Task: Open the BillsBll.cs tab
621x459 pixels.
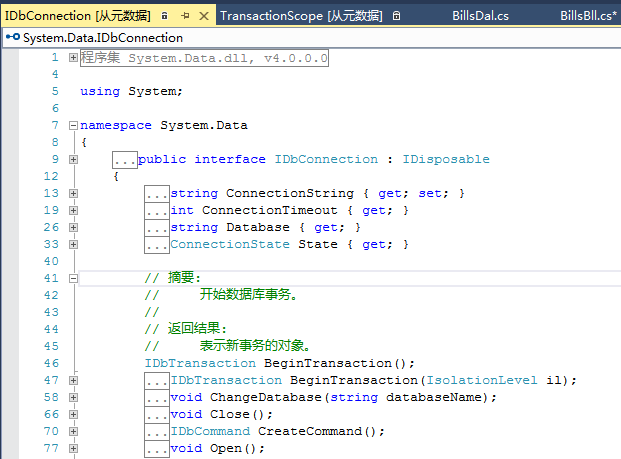Action: (x=588, y=16)
